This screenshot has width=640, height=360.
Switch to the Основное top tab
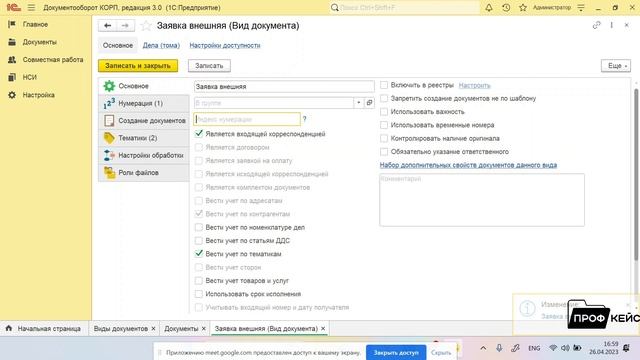point(118,45)
